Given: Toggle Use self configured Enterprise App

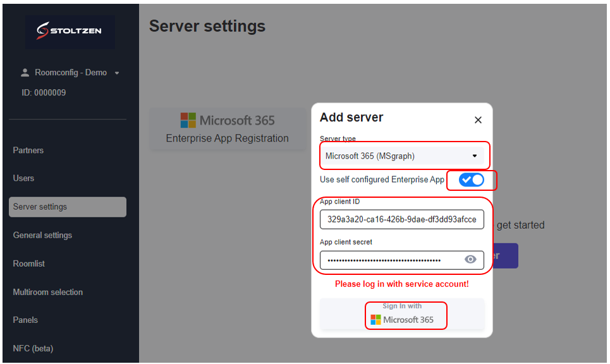Looking at the screenshot, I should click(471, 179).
